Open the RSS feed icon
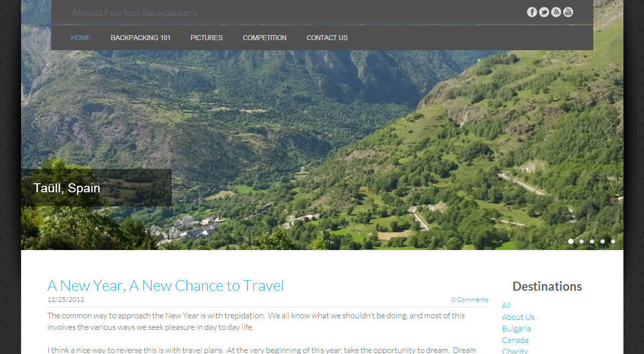The image size is (644, 354). click(556, 12)
